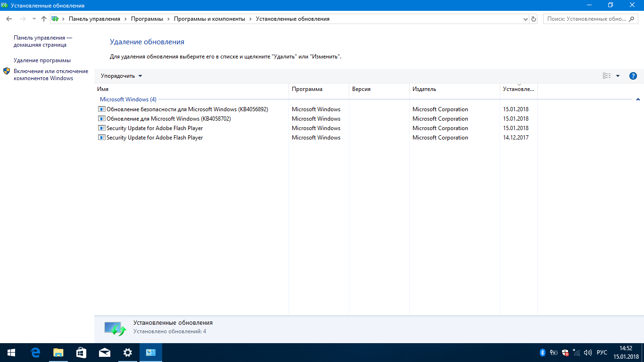Screen dimensions: 644x362
Task: Select the KB4056892 security update row
Action: [x=316, y=109]
